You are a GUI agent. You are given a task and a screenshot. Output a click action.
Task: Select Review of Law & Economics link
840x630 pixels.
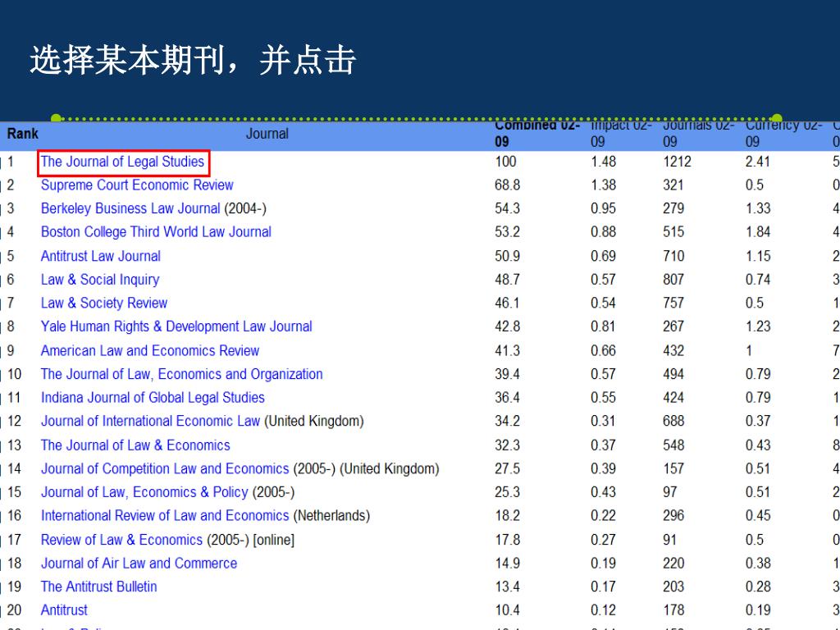121,540
